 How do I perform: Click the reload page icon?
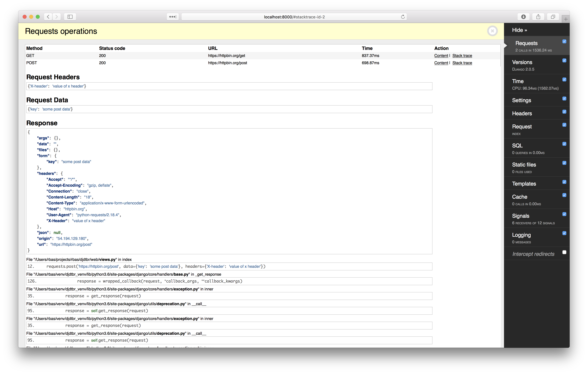click(x=403, y=17)
